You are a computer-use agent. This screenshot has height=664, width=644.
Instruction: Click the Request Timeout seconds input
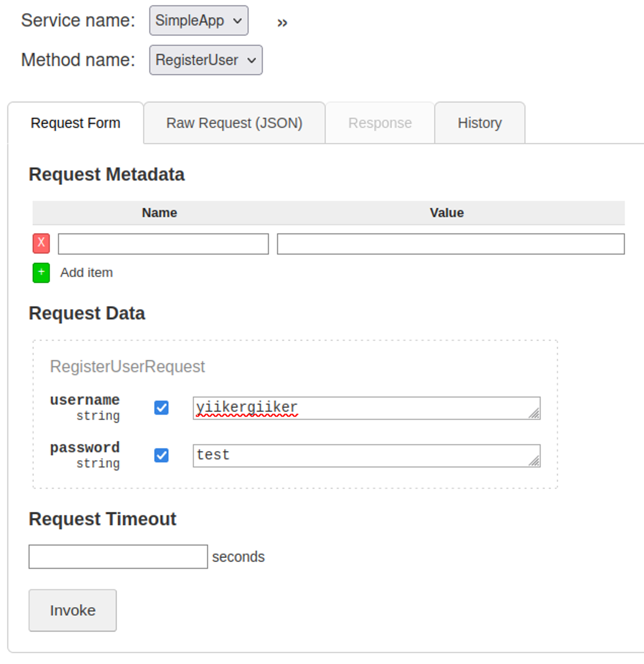pyautogui.click(x=118, y=556)
